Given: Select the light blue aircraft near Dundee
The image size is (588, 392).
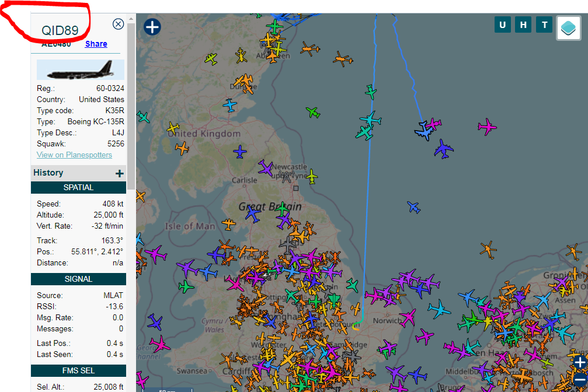Looking at the screenshot, I should click(x=230, y=105).
